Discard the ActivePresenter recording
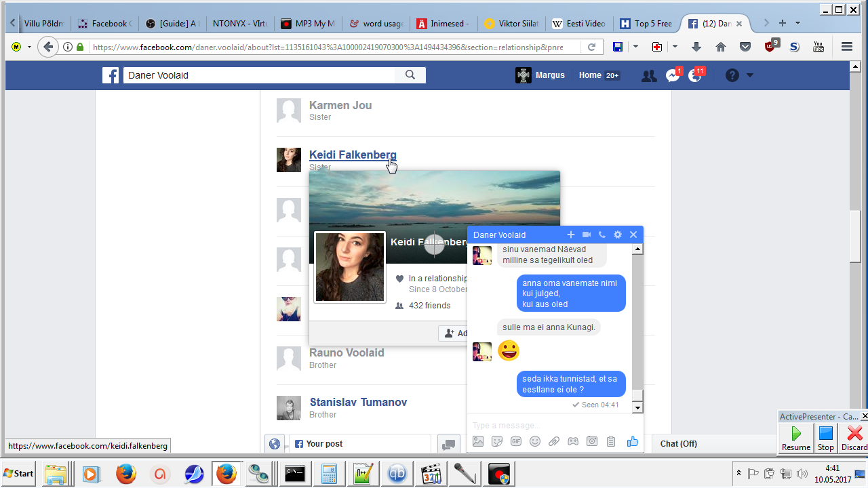This screenshot has width=868, height=488. point(854,438)
